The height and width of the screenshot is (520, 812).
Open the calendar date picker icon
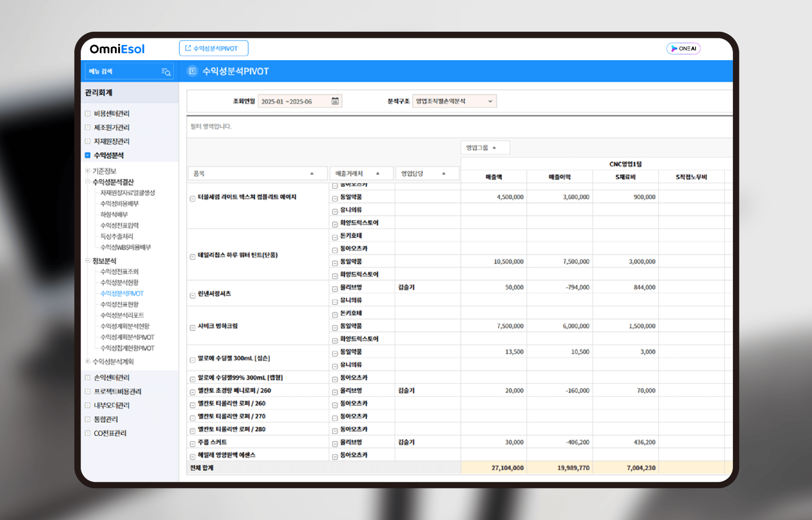click(x=335, y=101)
